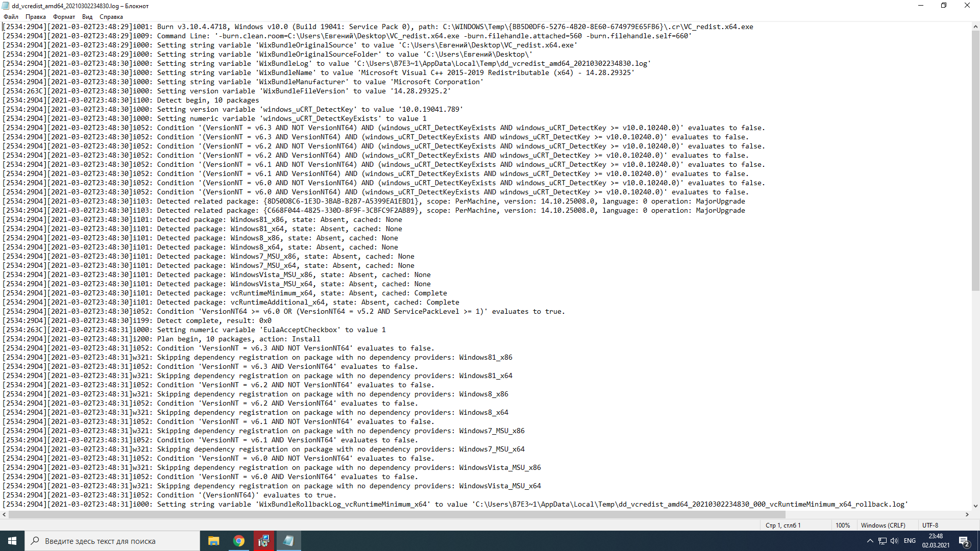Viewport: 980px width, 551px height.
Task: Click 'Skipping dependency registration' line for Windows8_x64
Action: 255,413
